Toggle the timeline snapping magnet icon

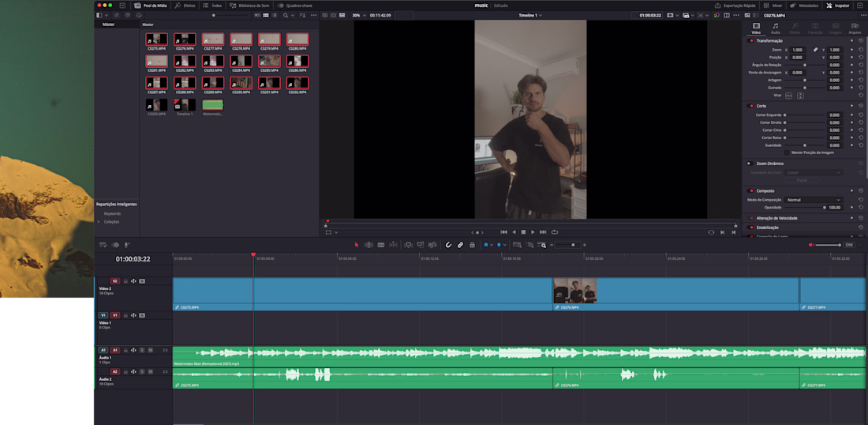tap(448, 245)
